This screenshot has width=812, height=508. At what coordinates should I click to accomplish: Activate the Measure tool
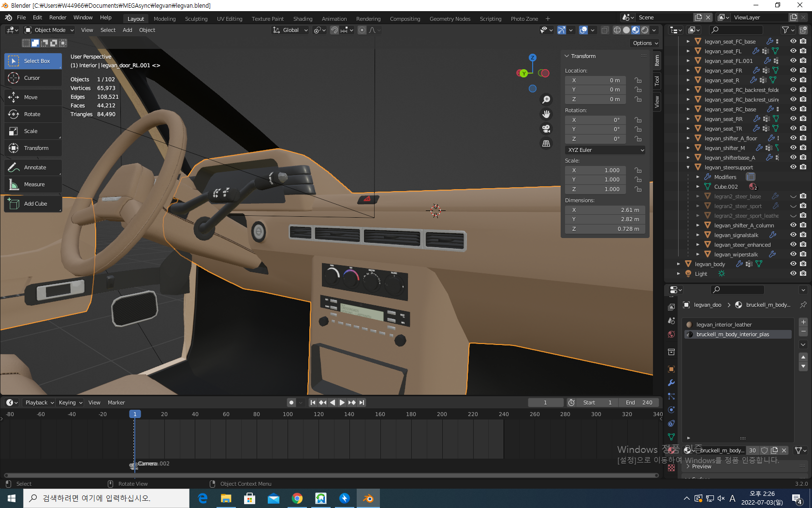pos(33,184)
